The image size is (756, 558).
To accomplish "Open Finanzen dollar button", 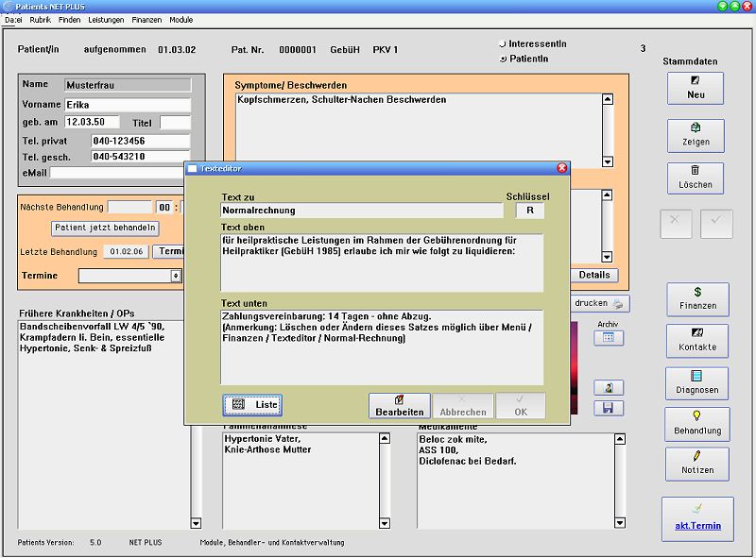I will 697,298.
